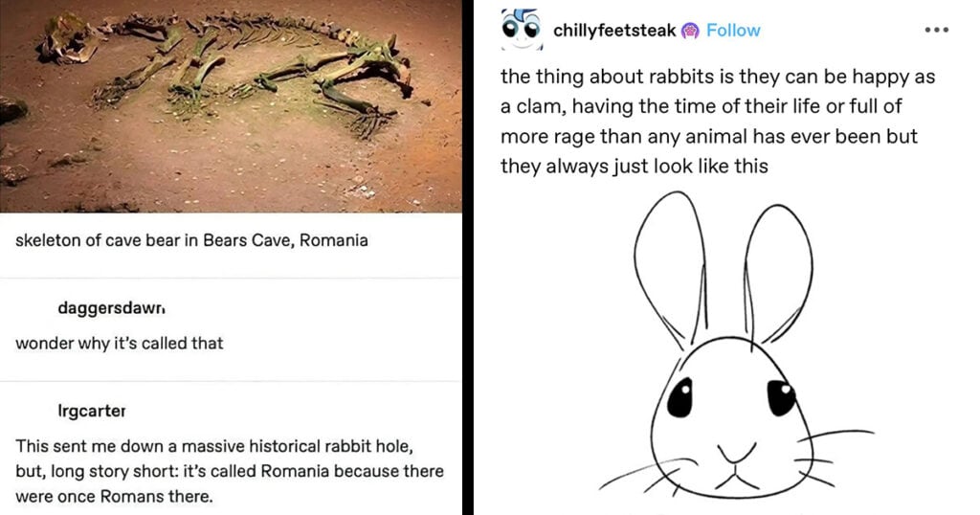Click the purple badge next to chillyfeetsteak
980x515 pixels.
pyautogui.click(x=690, y=31)
